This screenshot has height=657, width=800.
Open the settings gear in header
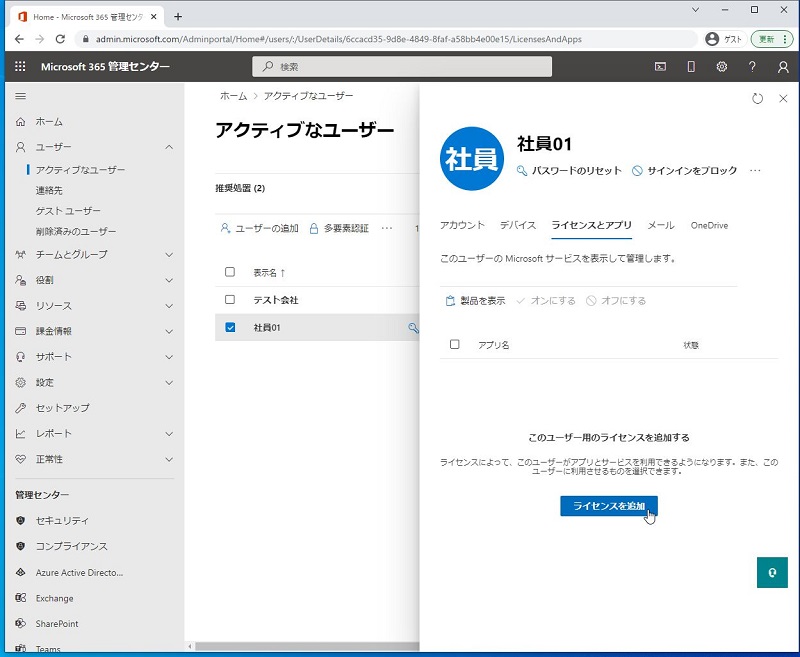click(721, 66)
